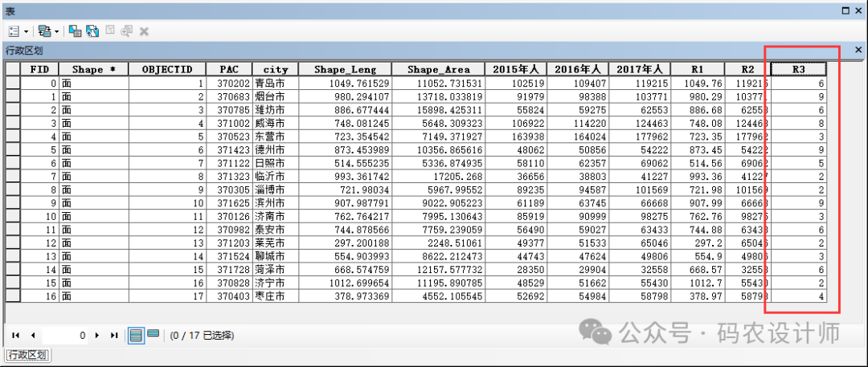Toggle Show selected records view
Image resolution: width=868 pixels, height=367 pixels.
click(x=153, y=335)
